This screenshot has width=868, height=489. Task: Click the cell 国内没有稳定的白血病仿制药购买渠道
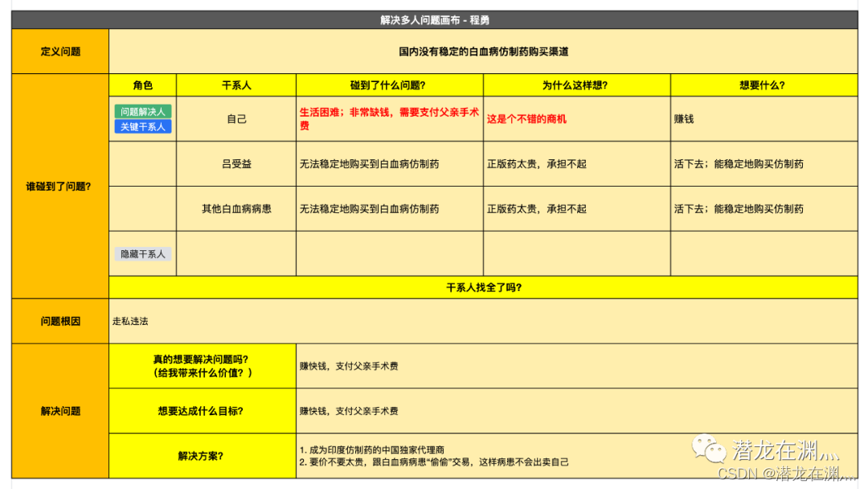coord(483,51)
